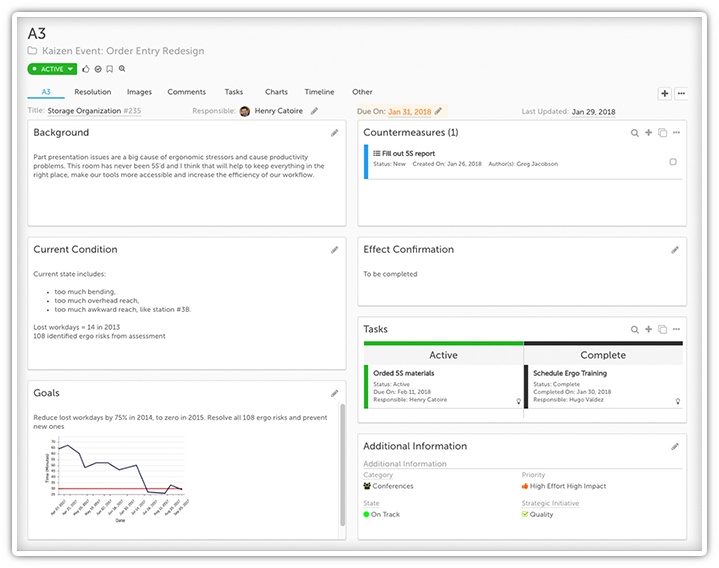The height and width of the screenshot is (568, 719).
Task: Click the Quality strategic initiative value
Action: 541,514
